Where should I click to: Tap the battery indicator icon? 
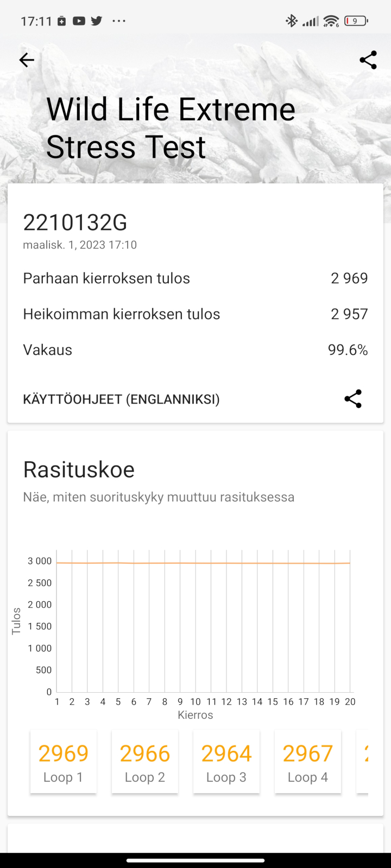pos(356,21)
